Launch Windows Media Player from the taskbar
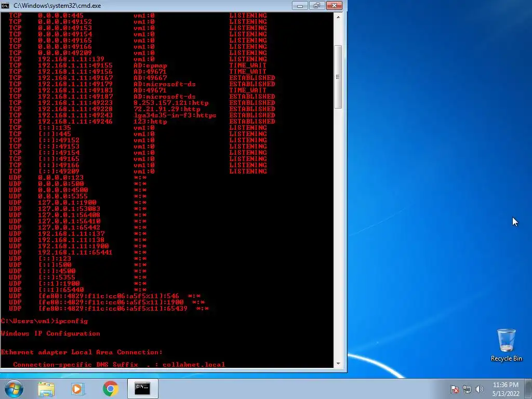 pos(78,389)
